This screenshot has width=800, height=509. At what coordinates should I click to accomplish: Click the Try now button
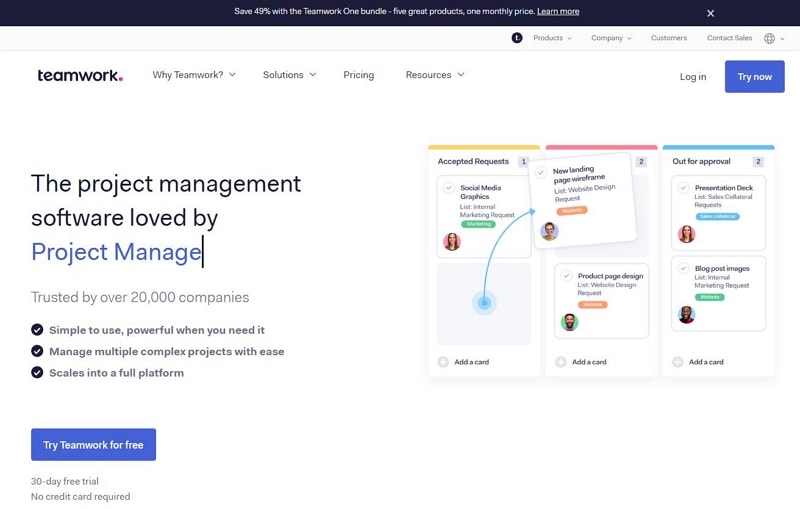[x=755, y=77]
